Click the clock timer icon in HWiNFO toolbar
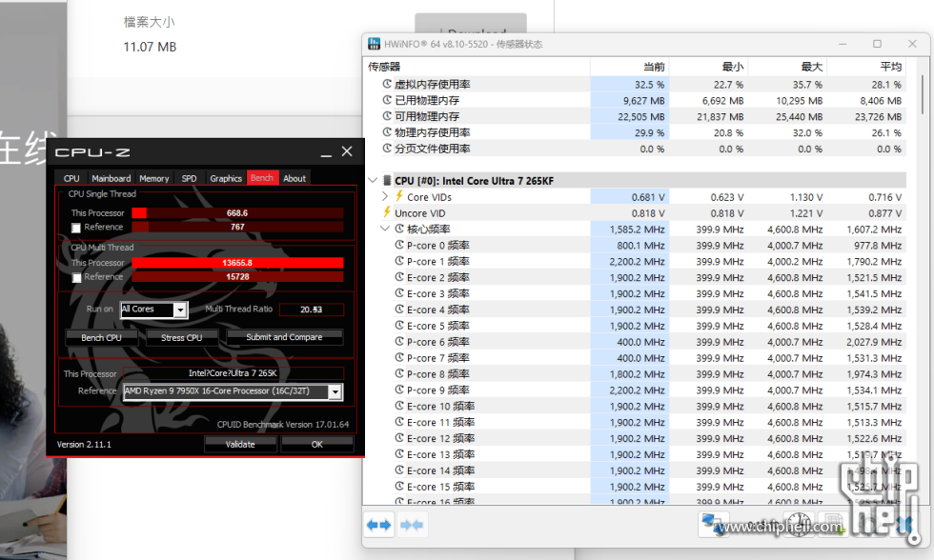This screenshot has height=560, width=934. click(x=799, y=525)
